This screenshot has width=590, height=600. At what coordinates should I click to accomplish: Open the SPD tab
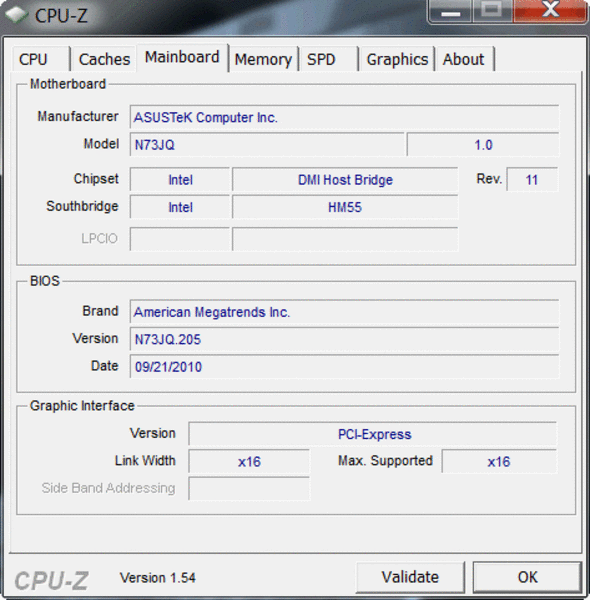pos(329,59)
